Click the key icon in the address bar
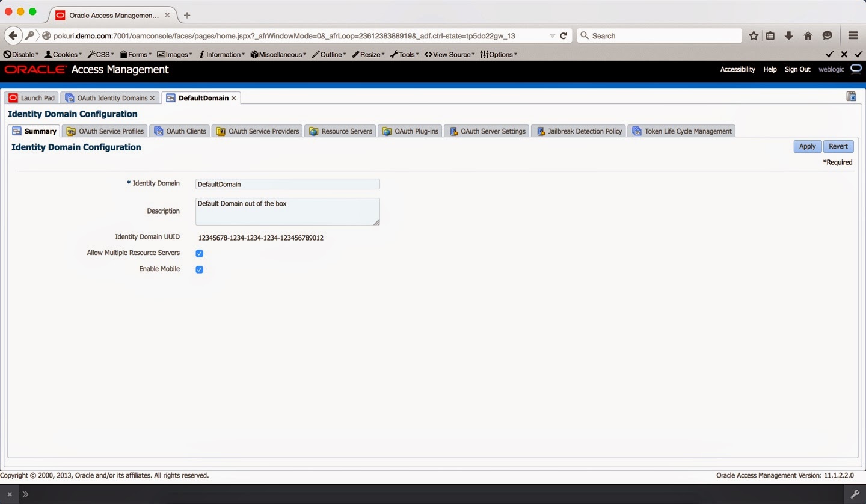Image resolution: width=866 pixels, height=504 pixels. click(x=29, y=35)
